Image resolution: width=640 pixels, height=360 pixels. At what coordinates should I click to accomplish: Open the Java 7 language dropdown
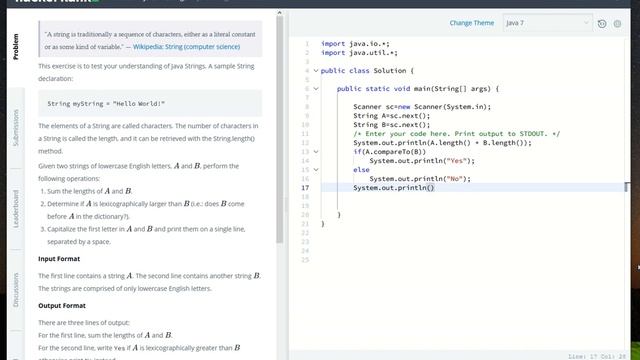[x=547, y=23]
